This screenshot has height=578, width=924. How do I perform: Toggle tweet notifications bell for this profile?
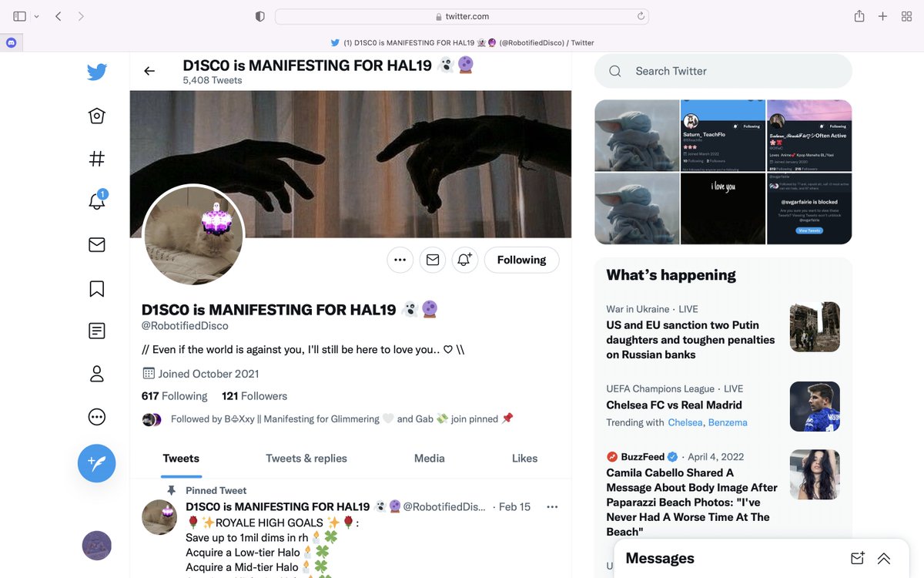(x=464, y=260)
